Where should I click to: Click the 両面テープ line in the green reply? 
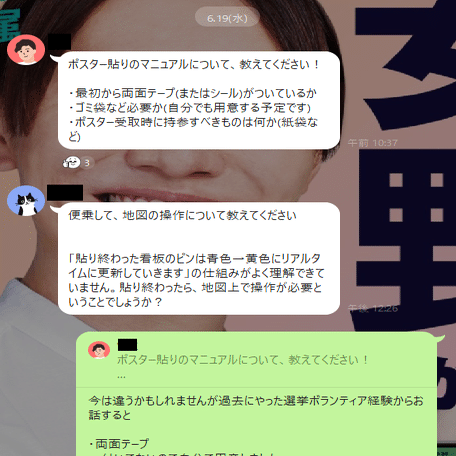point(119,444)
